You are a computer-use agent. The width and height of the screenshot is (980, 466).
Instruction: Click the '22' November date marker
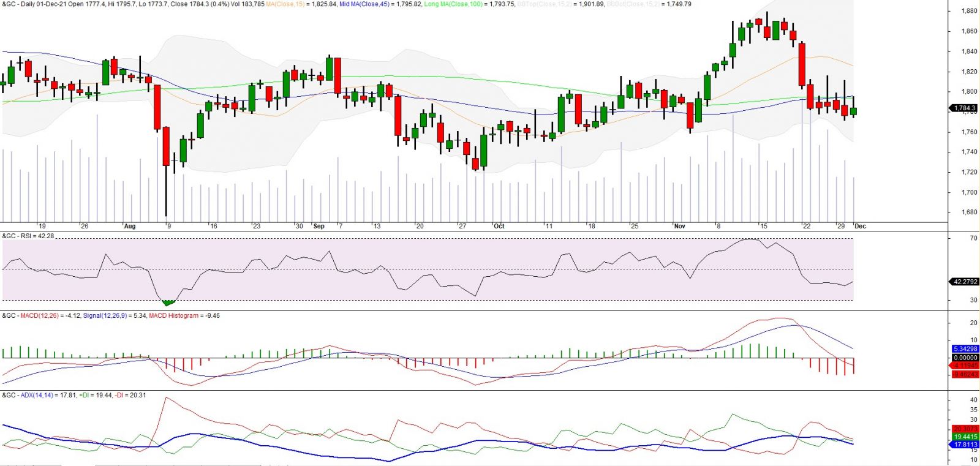pos(807,226)
